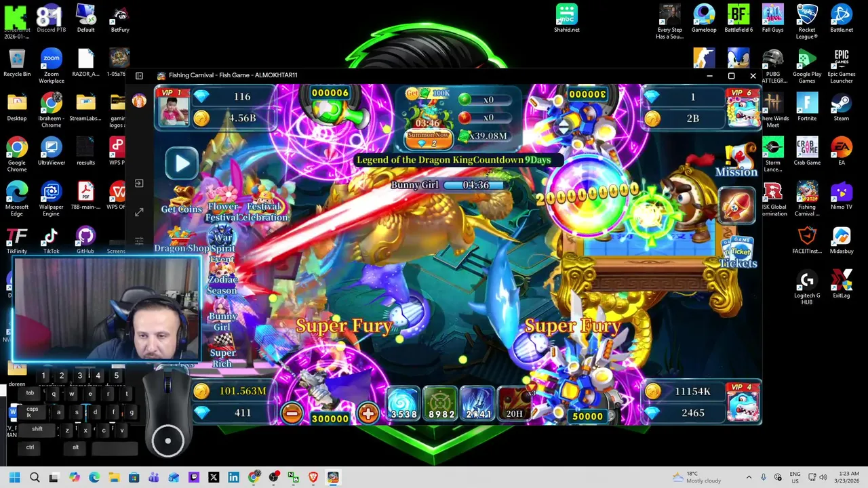This screenshot has height=488, width=868.
Task: Click the 101.563M coin balance
Action: (x=231, y=391)
